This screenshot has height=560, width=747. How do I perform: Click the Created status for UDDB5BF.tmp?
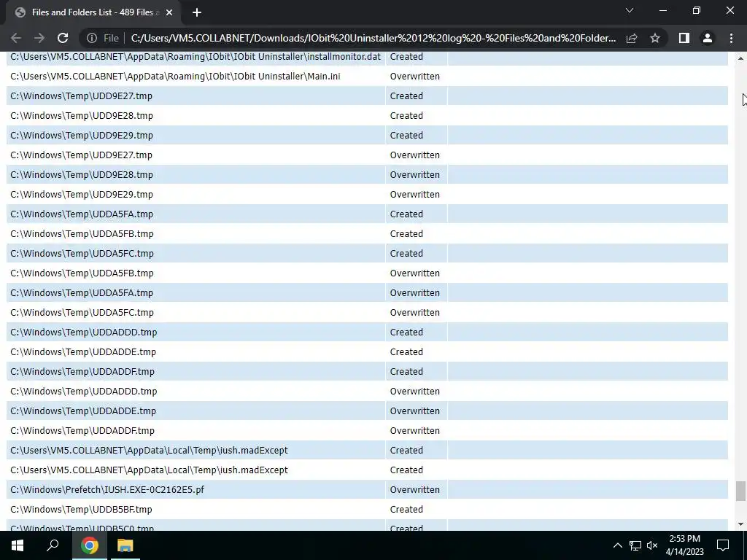(406, 510)
